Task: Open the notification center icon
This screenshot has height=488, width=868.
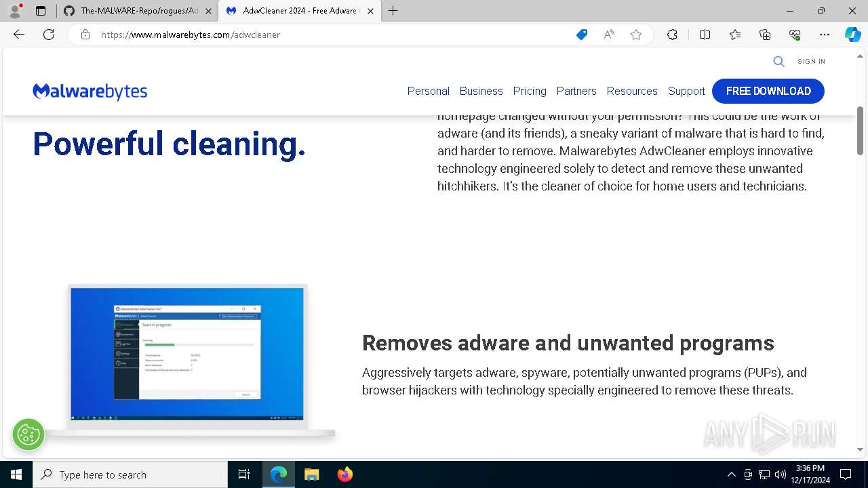Action: (846, 474)
